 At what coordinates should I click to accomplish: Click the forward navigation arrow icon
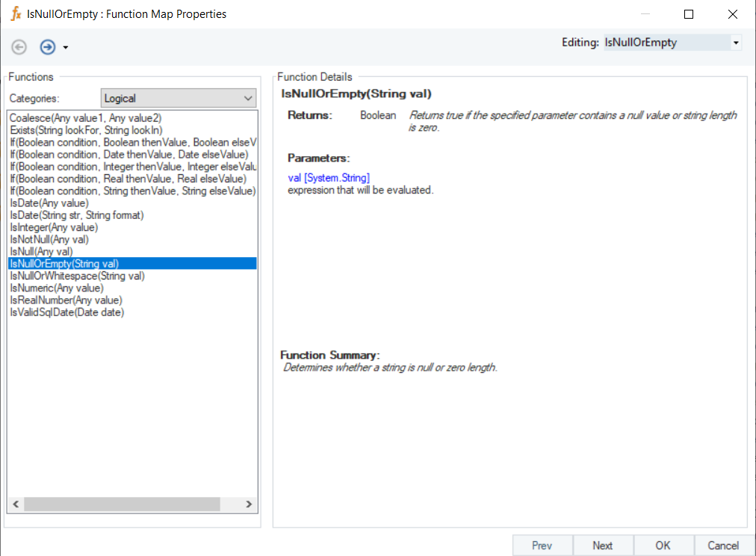click(47, 47)
